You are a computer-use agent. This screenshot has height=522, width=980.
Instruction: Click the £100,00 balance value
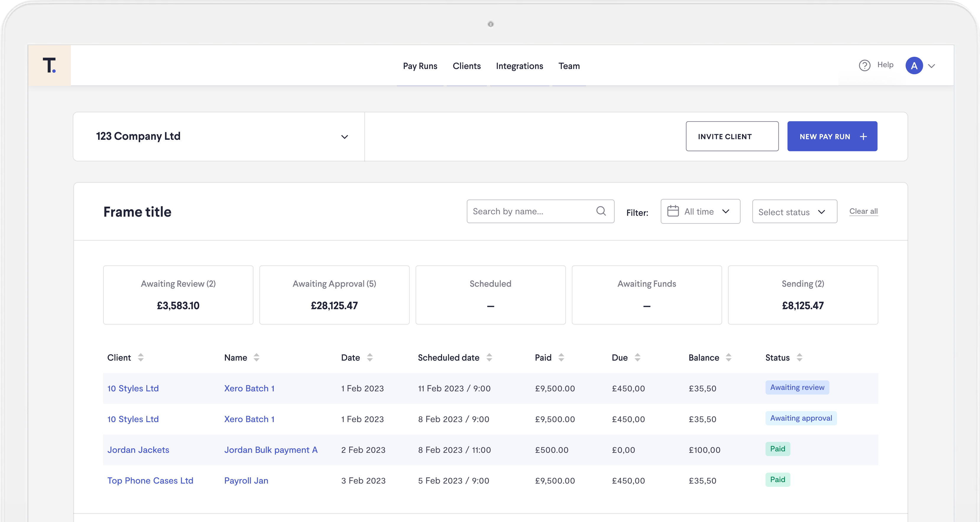tap(704, 450)
